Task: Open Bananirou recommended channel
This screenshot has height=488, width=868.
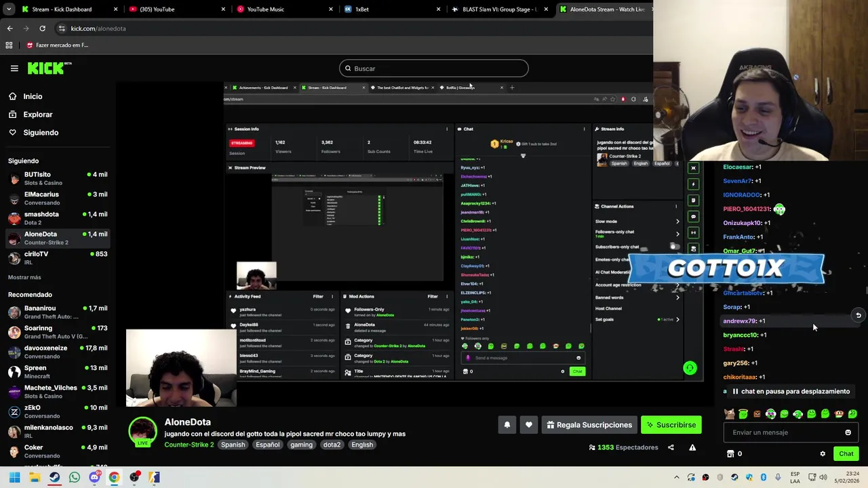Action: point(58,312)
